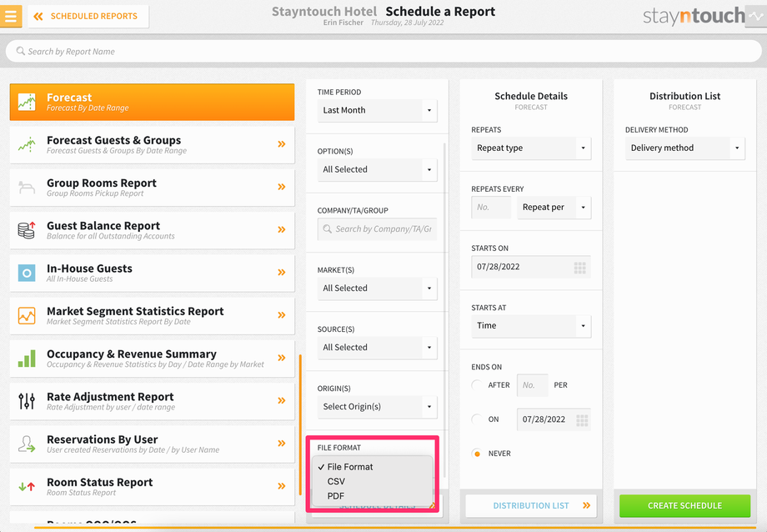Click the Reservations By User person icon

point(27,444)
